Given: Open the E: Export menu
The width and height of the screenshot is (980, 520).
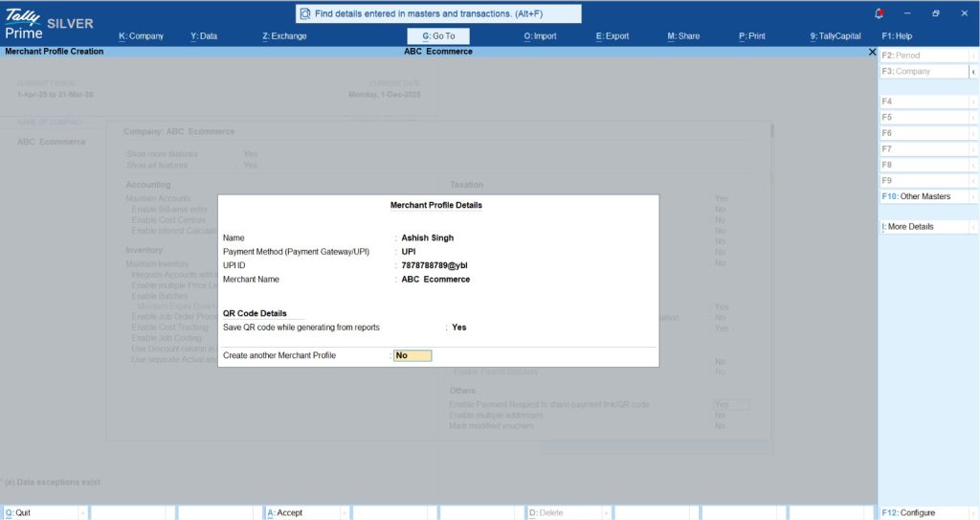Looking at the screenshot, I should pyautogui.click(x=612, y=36).
